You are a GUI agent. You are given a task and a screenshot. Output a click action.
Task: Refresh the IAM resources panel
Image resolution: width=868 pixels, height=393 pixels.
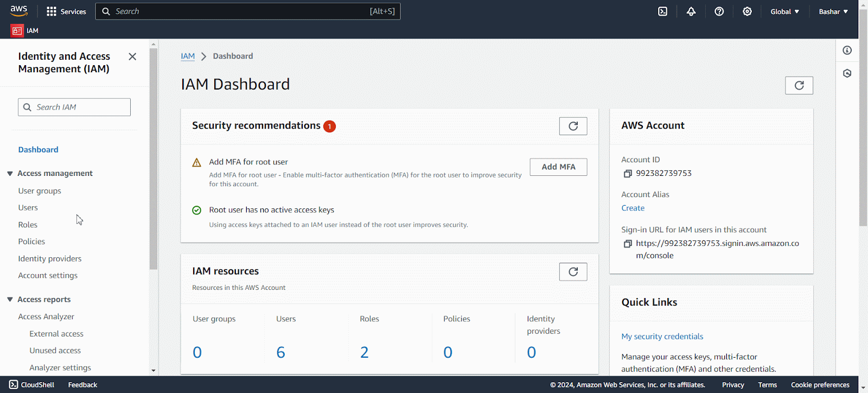(573, 272)
